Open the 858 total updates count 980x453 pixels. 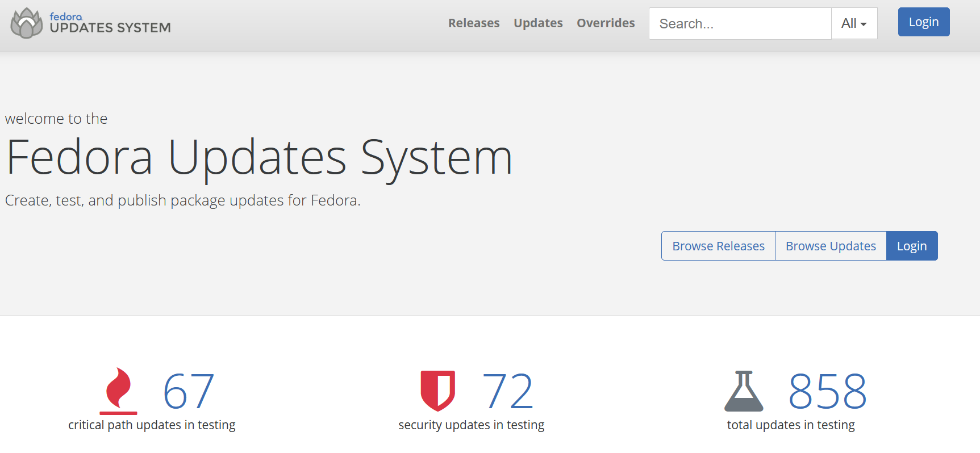click(827, 391)
